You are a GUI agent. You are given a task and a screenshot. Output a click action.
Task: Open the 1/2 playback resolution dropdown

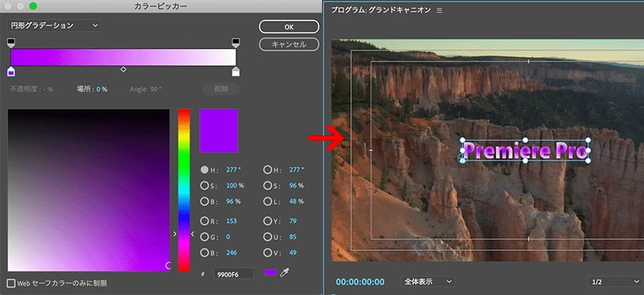click(x=615, y=282)
